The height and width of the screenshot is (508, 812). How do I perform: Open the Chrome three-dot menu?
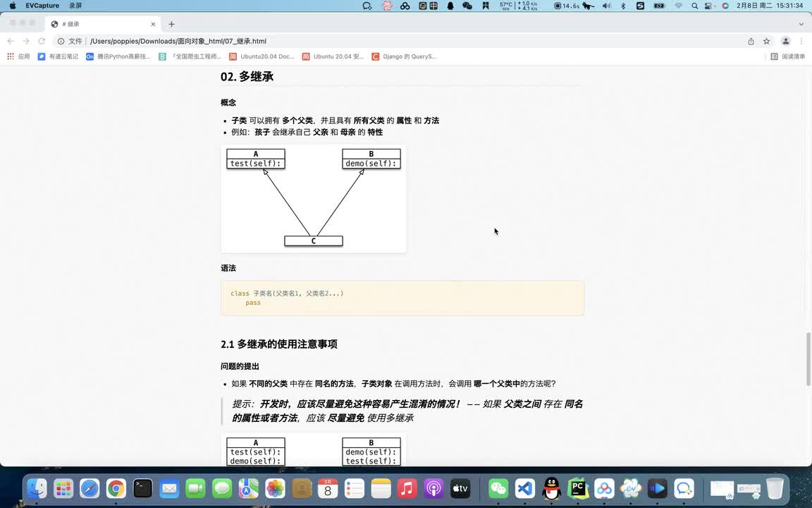coord(801,41)
